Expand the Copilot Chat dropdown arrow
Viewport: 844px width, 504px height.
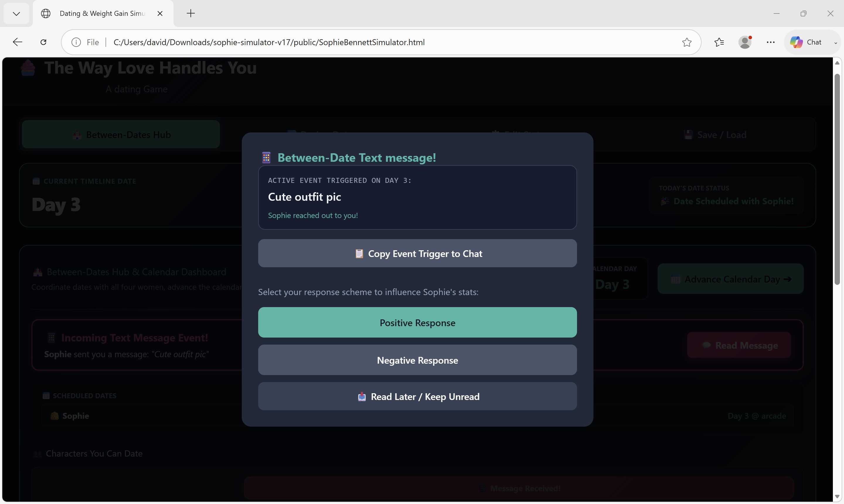click(x=836, y=42)
